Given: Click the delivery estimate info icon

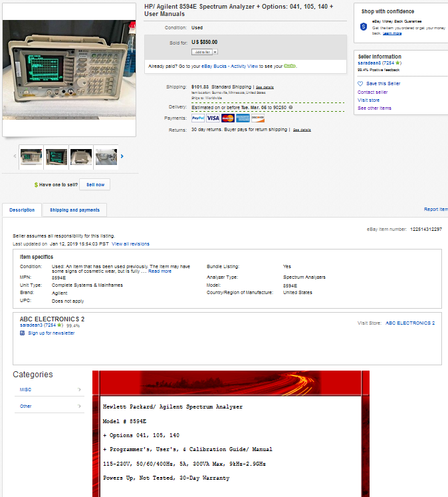Looking at the screenshot, I should (290, 108).
